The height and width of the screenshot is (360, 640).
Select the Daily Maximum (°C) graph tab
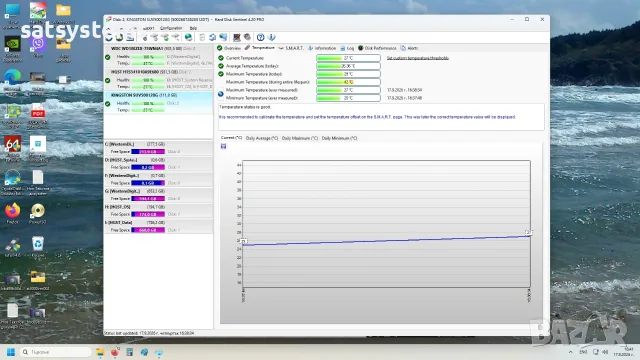(x=300, y=138)
